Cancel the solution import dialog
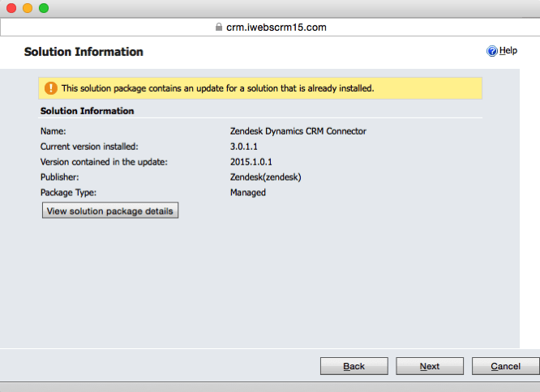The image size is (540, 392). click(506, 366)
